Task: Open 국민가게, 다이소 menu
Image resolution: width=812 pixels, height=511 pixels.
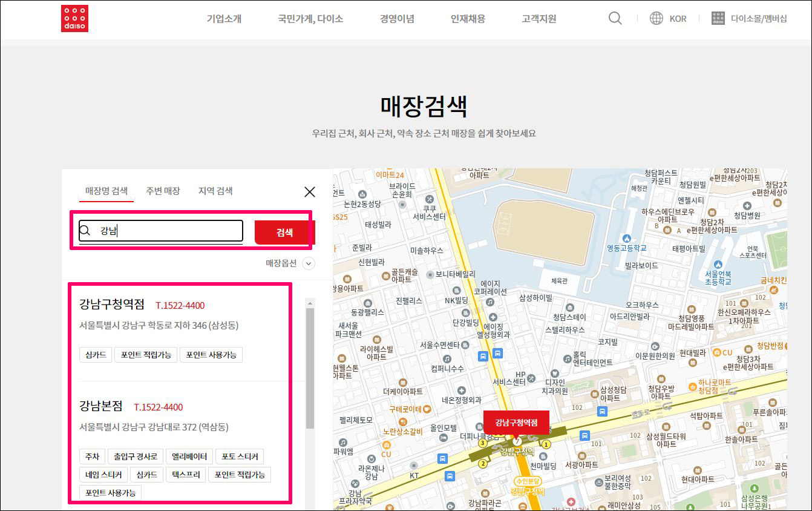Action: click(x=310, y=19)
